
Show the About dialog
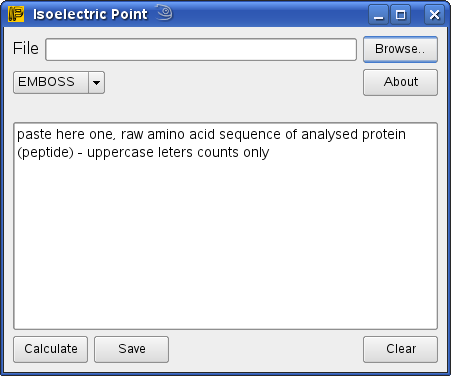coord(400,82)
